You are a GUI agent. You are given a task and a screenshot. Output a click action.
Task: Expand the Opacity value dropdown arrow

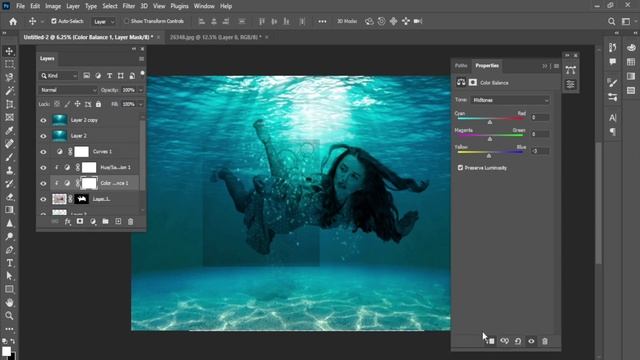point(141,90)
